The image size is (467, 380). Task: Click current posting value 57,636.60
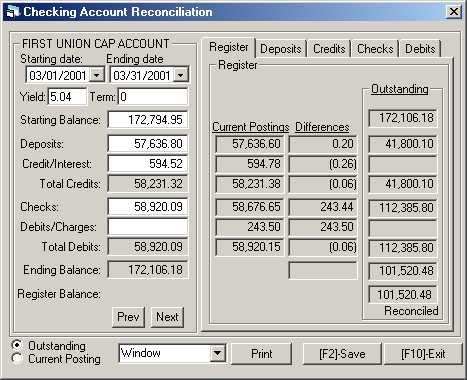coord(250,144)
